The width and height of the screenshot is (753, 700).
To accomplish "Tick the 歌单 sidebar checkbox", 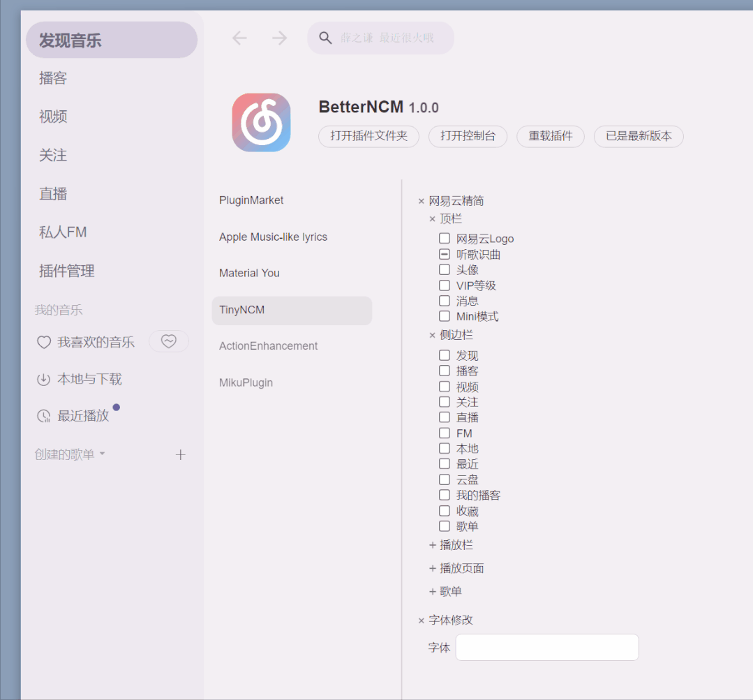I will pyautogui.click(x=445, y=526).
